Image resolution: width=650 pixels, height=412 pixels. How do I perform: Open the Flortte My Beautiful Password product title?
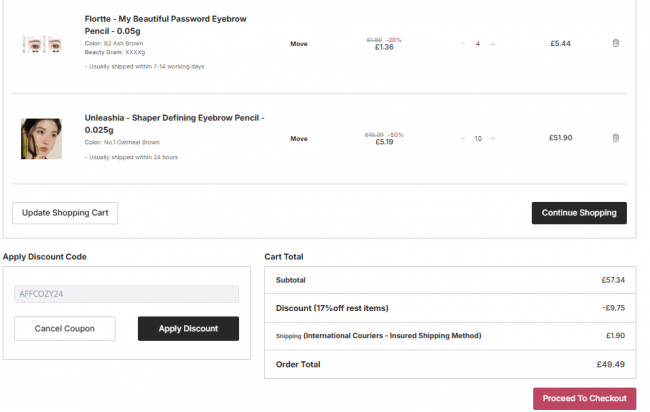click(x=165, y=25)
